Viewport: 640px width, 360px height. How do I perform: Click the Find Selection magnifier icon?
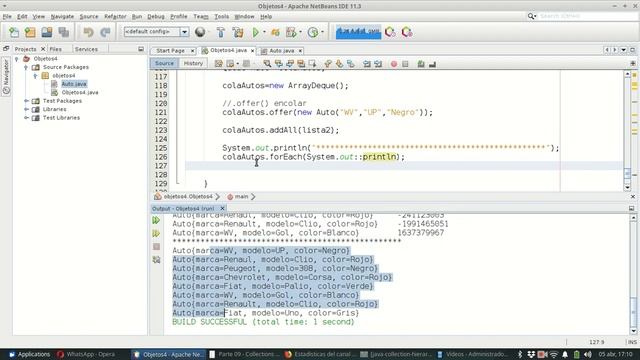coord(267,64)
